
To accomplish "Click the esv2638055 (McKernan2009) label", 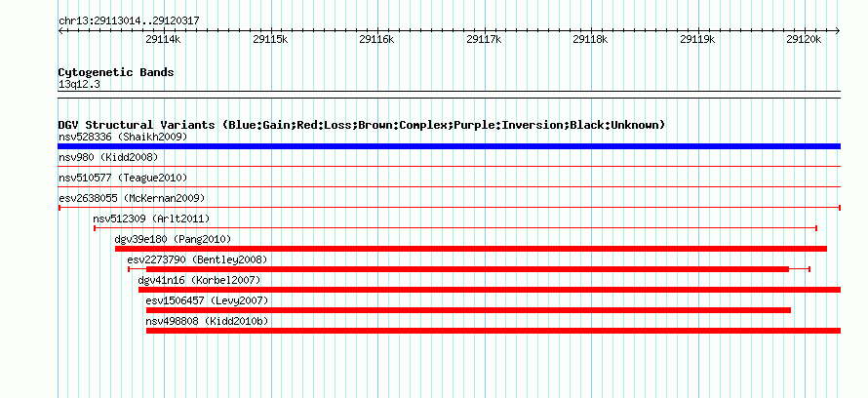I will [x=132, y=198].
